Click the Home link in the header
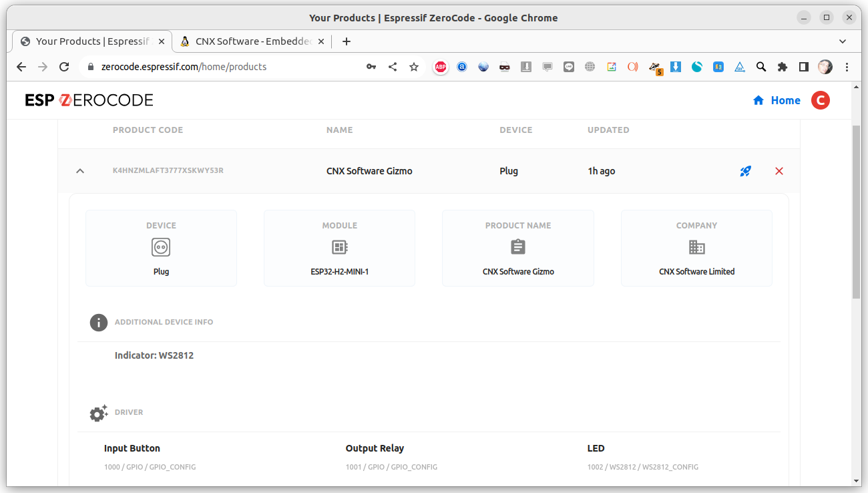This screenshot has width=868, height=493. [x=785, y=100]
